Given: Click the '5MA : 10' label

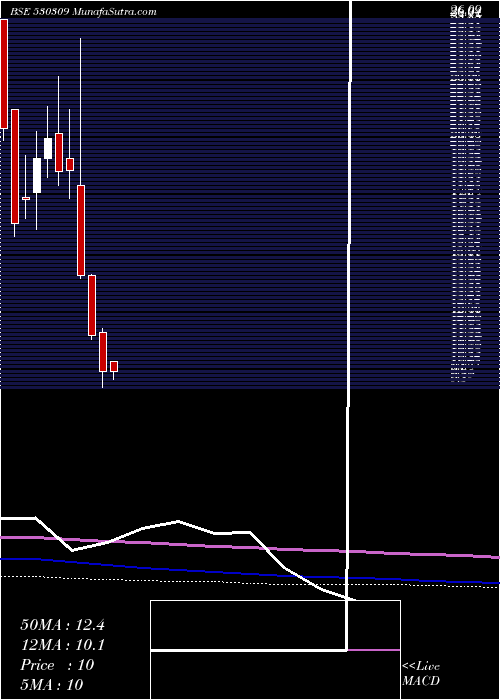Looking at the screenshot, I should 52,684.
